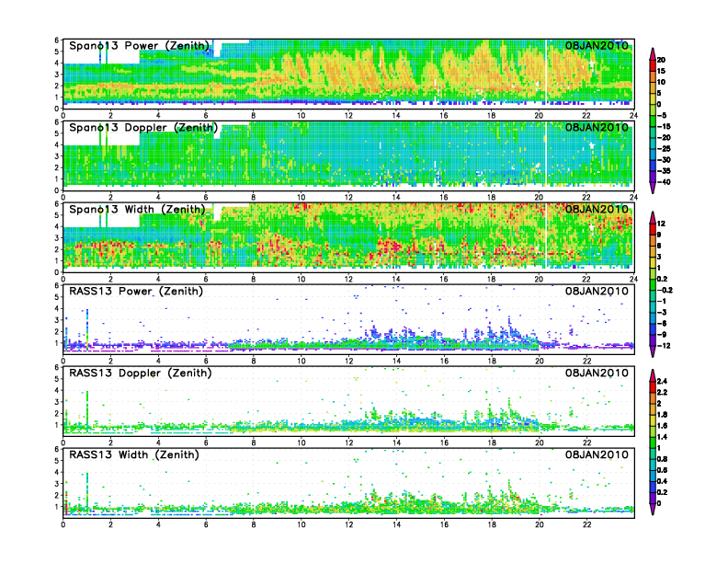Click hour 6 tick under RASS13 Doppler plot
This screenshot has height=563, width=728.
pyautogui.click(x=206, y=442)
